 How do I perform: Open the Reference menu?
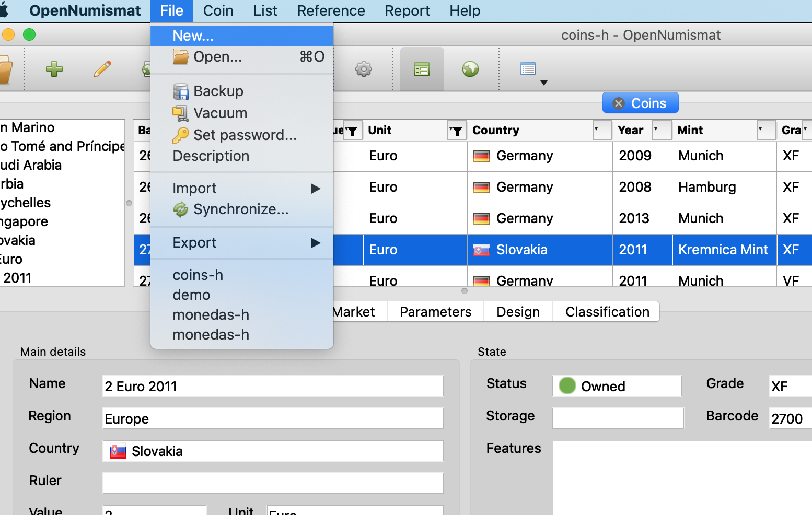[331, 11]
